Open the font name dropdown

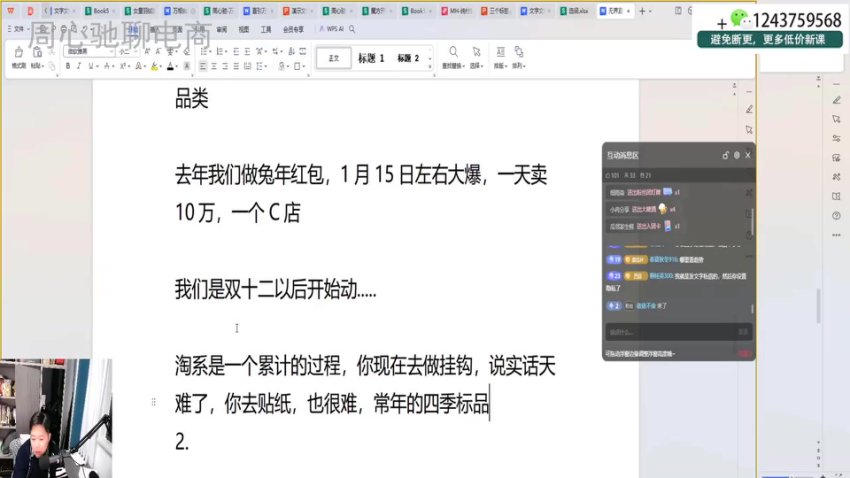(x=88, y=51)
